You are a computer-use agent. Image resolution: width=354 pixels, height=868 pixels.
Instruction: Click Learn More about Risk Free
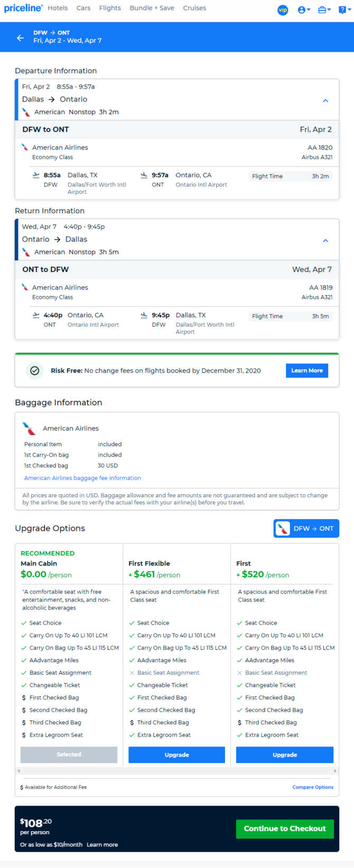click(x=307, y=371)
